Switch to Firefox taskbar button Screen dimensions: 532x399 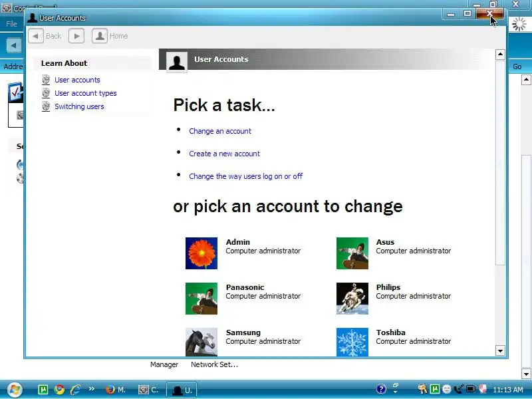click(115, 390)
